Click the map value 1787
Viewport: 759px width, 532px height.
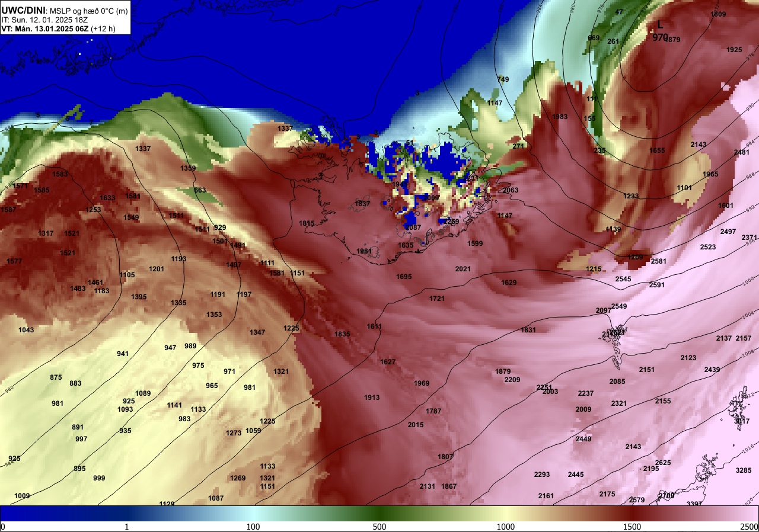433,411
